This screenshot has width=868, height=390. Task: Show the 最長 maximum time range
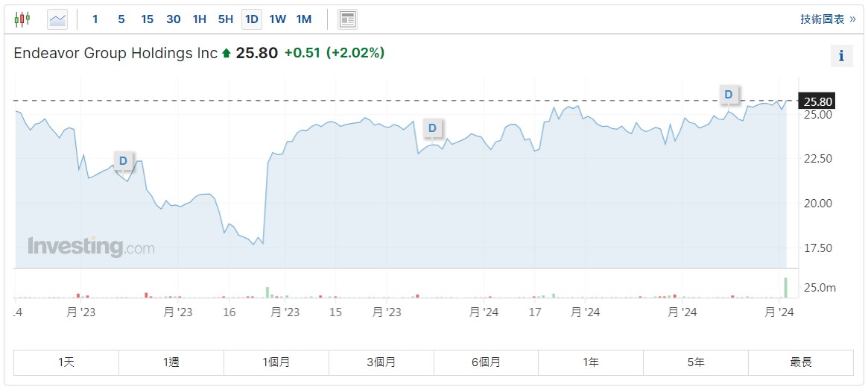pyautogui.click(x=801, y=362)
